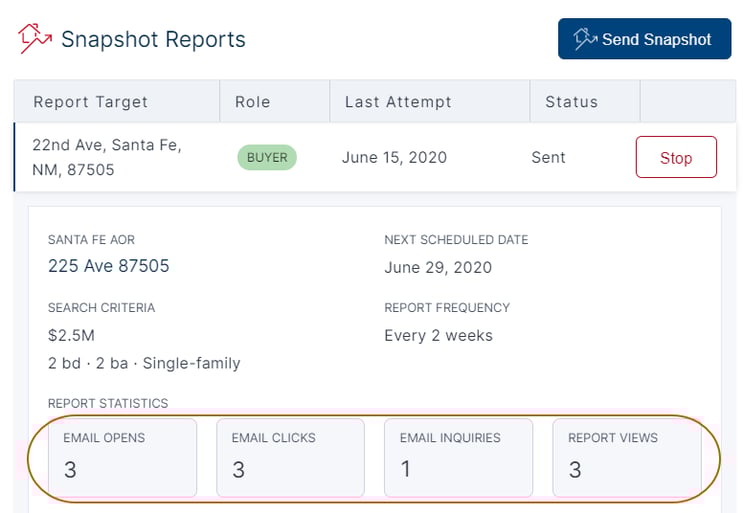Open the 225 Ave 87505 link
This screenshot has width=743, height=513.
(109, 266)
